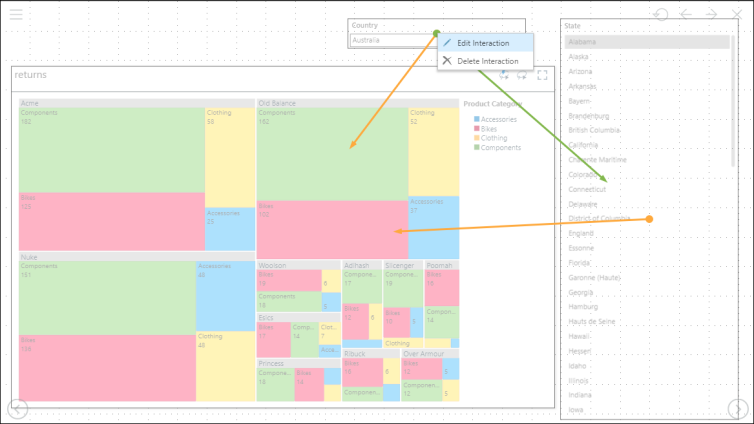Click the Acme Components treemap tile

click(110, 150)
